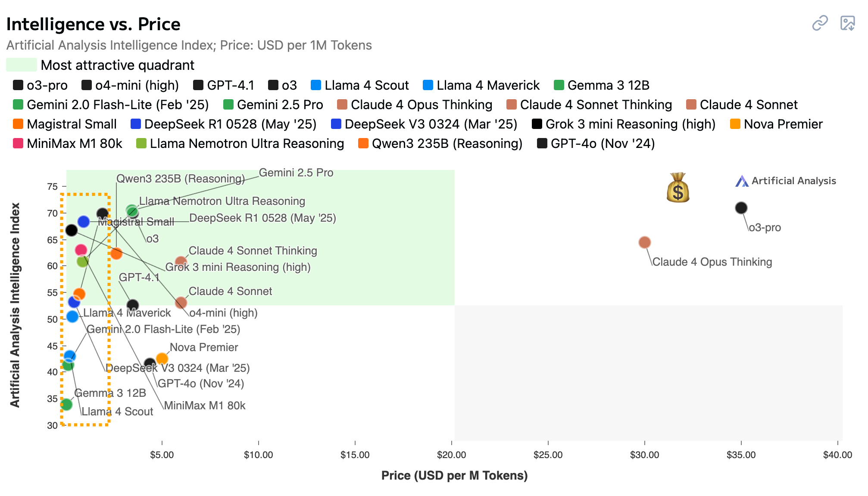Click the copy link icon
The width and height of the screenshot is (868, 496).
point(820,23)
